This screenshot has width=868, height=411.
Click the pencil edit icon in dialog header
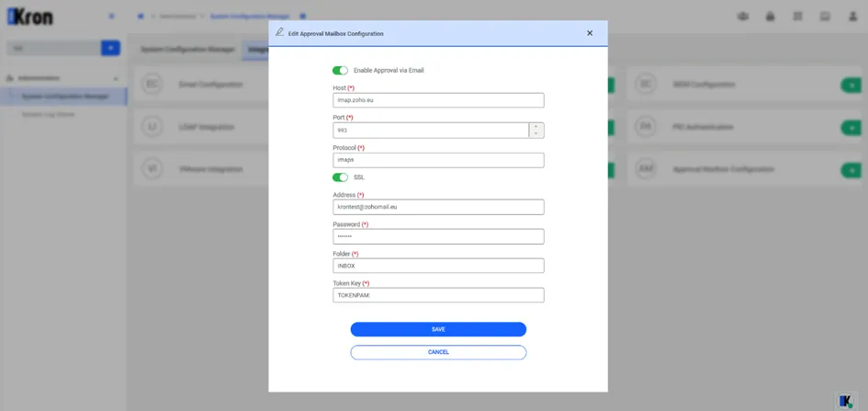pos(279,32)
